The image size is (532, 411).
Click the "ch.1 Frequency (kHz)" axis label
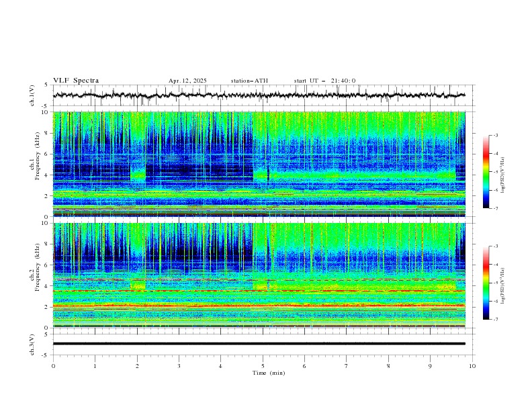tap(35, 154)
